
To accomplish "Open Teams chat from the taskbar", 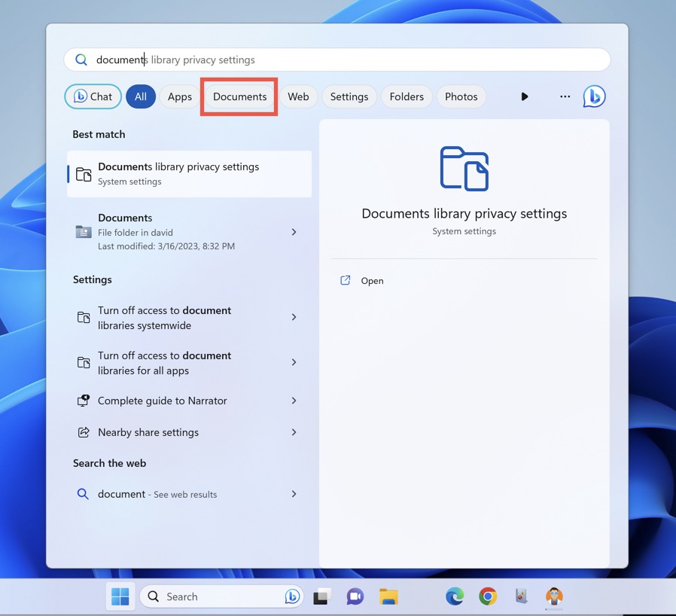I will tap(355, 596).
